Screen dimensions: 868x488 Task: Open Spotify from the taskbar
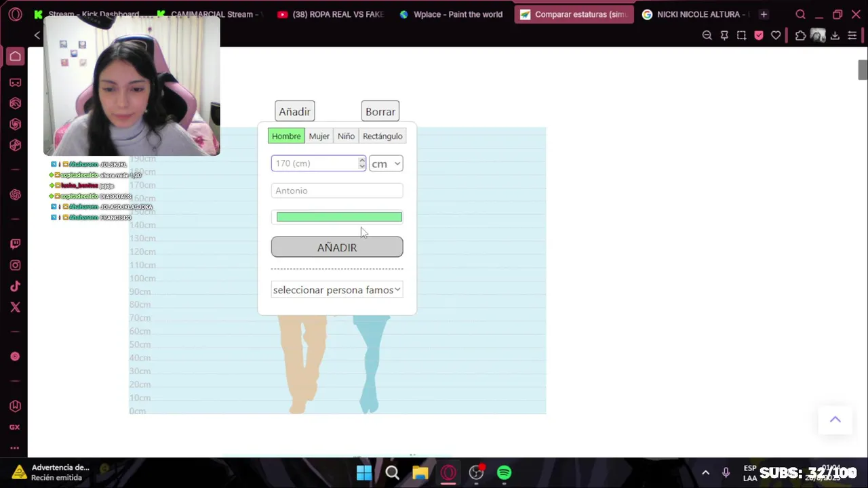[504, 472]
